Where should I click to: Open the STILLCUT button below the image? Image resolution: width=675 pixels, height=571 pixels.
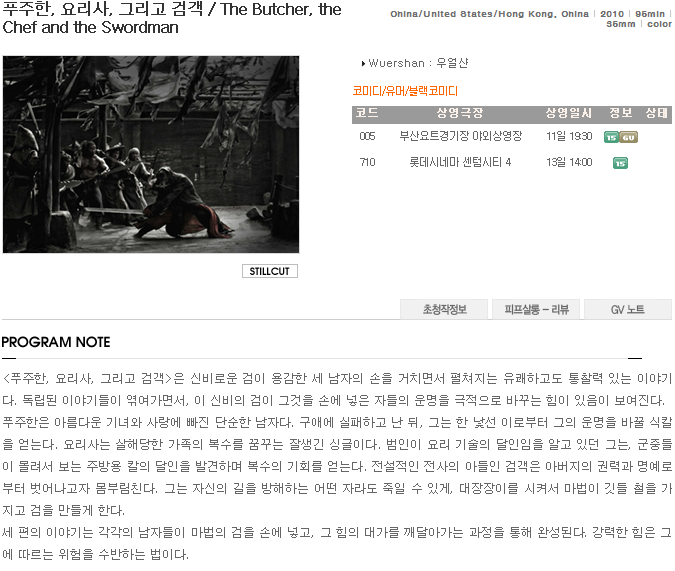coord(270,271)
